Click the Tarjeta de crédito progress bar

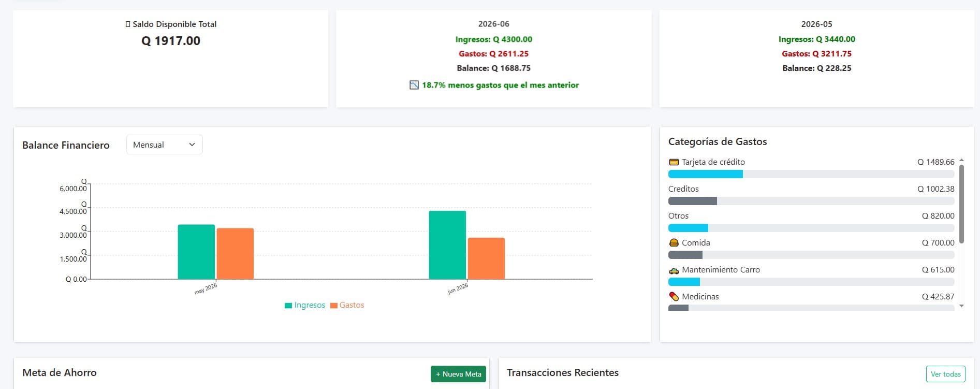811,175
